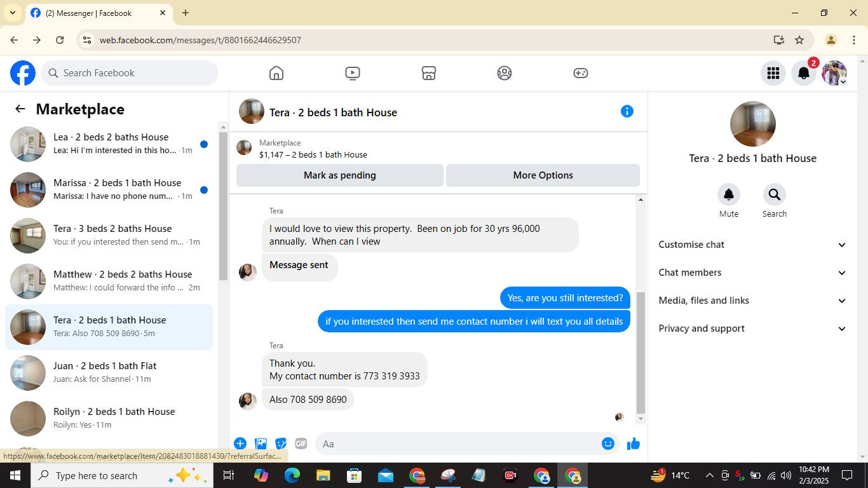Image resolution: width=868 pixels, height=488 pixels.
Task: Open Marissa 2 beds 1 bath House chat
Action: [109, 190]
